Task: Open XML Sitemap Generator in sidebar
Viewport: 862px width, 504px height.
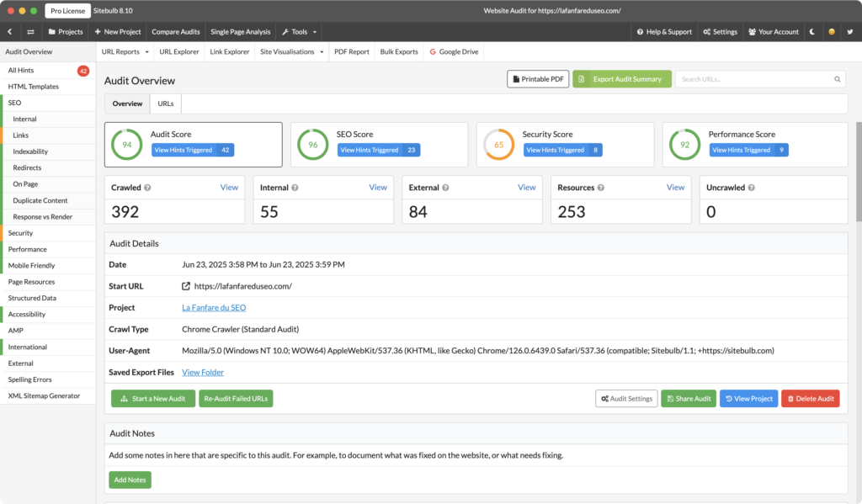Action: tap(48, 395)
